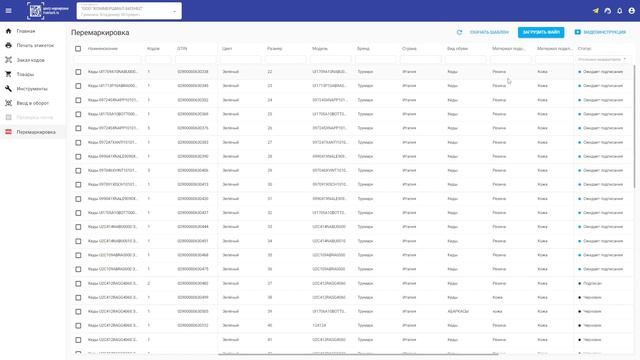Viewport: 640px width, 360px height.
Task: Click the Статус column header
Action: pos(584,49)
